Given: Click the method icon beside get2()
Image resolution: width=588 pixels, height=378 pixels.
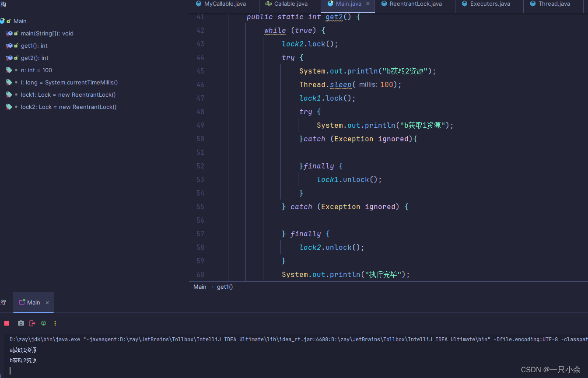Looking at the screenshot, I should [x=10, y=58].
